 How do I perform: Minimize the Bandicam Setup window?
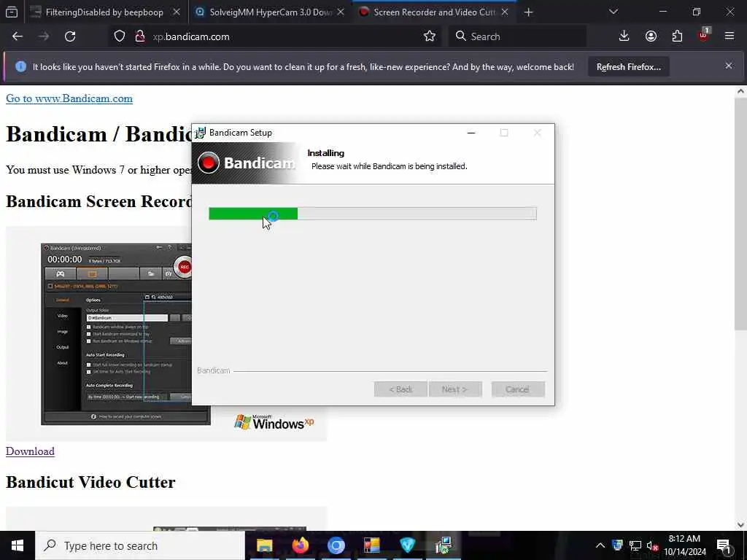click(x=471, y=133)
